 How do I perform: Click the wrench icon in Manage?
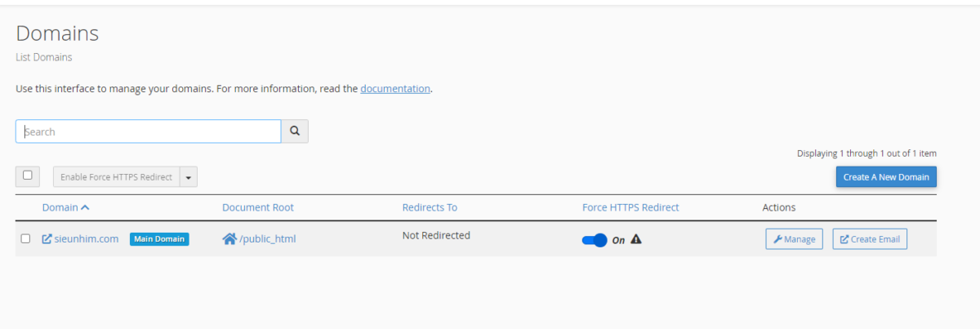(x=777, y=239)
